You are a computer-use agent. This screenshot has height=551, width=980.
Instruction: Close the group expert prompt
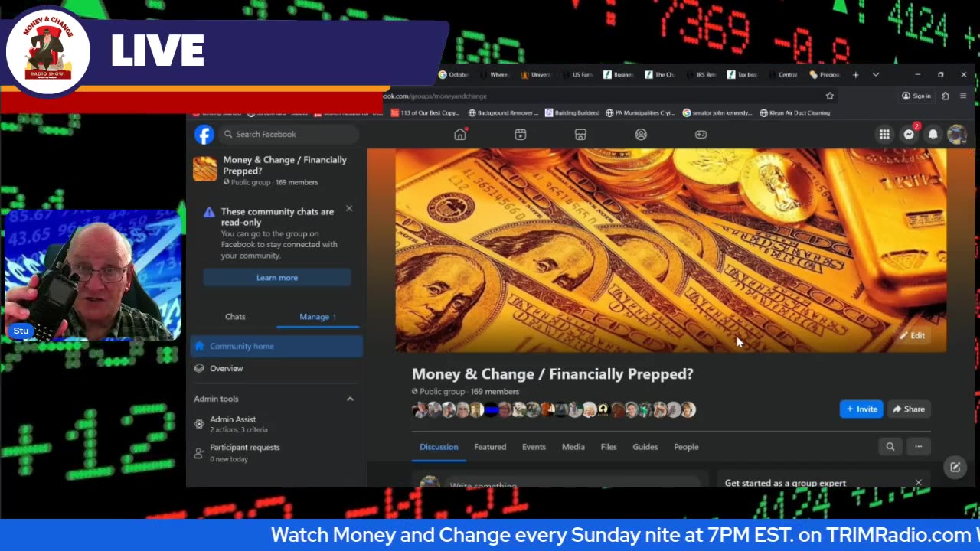coord(918,483)
